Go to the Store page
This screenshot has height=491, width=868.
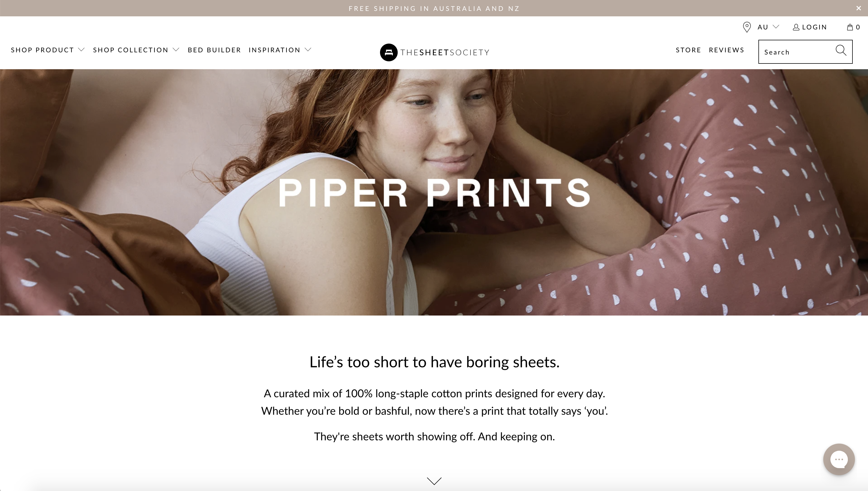pyautogui.click(x=688, y=50)
